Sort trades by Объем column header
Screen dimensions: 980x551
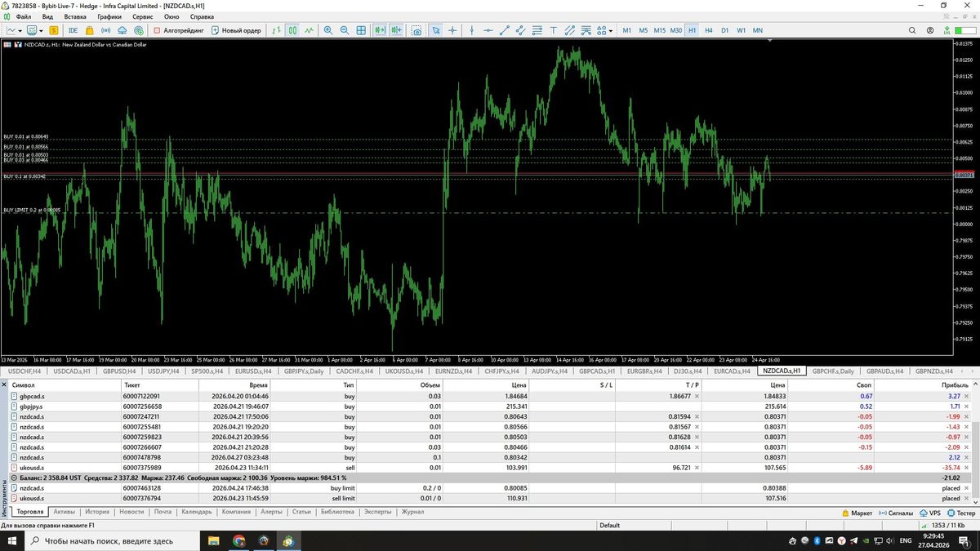coord(430,384)
